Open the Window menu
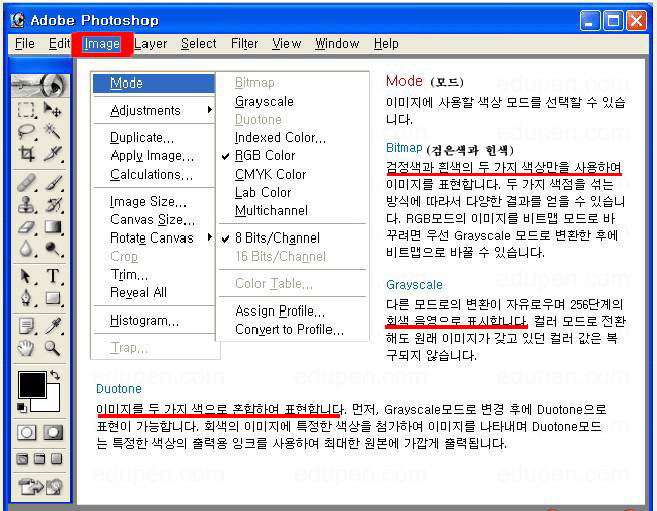 [337, 44]
